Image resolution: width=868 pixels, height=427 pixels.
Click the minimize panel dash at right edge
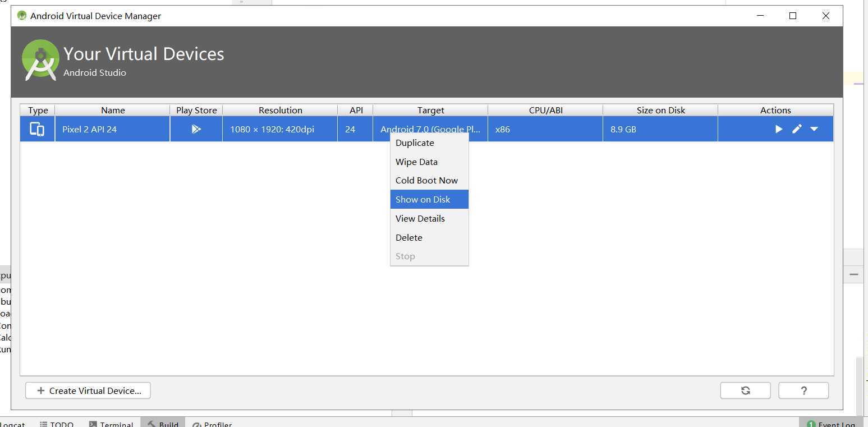(x=853, y=275)
